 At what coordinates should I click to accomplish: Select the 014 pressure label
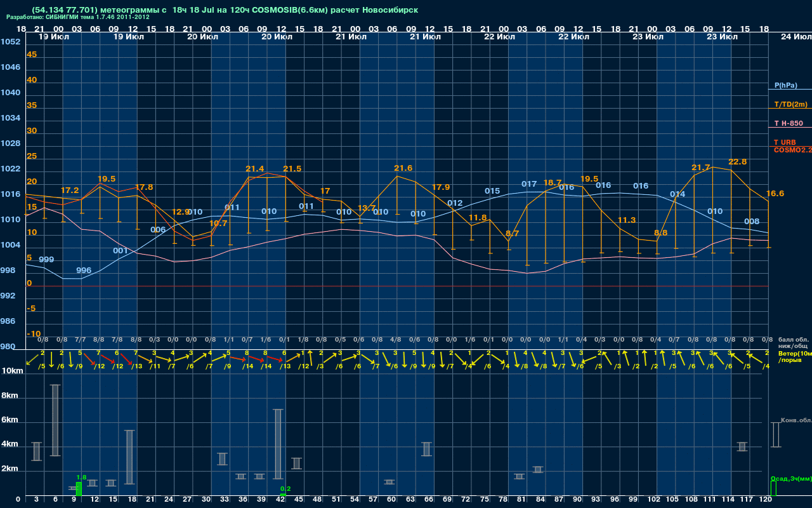coord(678,194)
